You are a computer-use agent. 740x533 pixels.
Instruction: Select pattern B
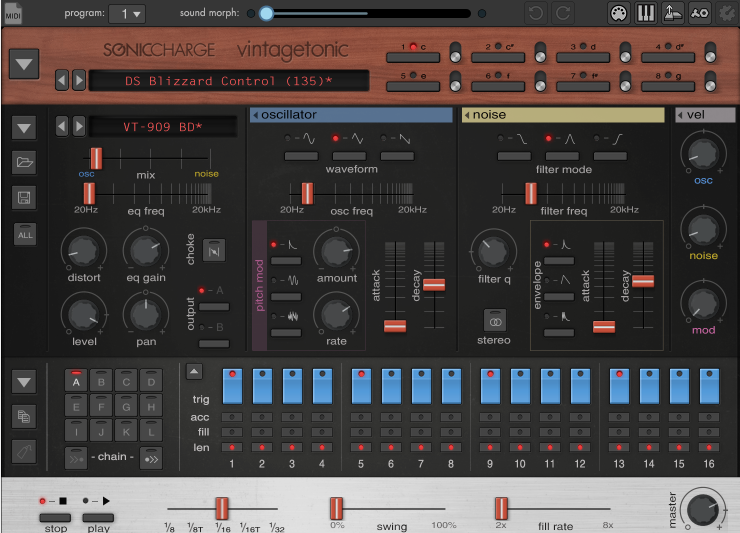tap(101, 381)
